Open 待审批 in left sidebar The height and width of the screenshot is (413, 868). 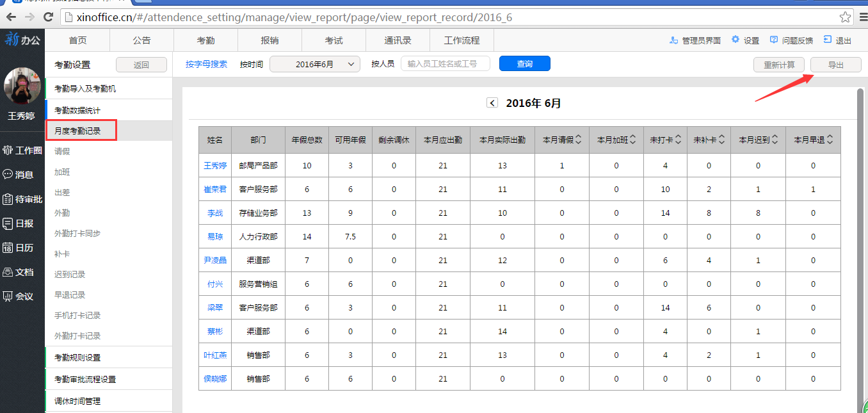point(22,199)
